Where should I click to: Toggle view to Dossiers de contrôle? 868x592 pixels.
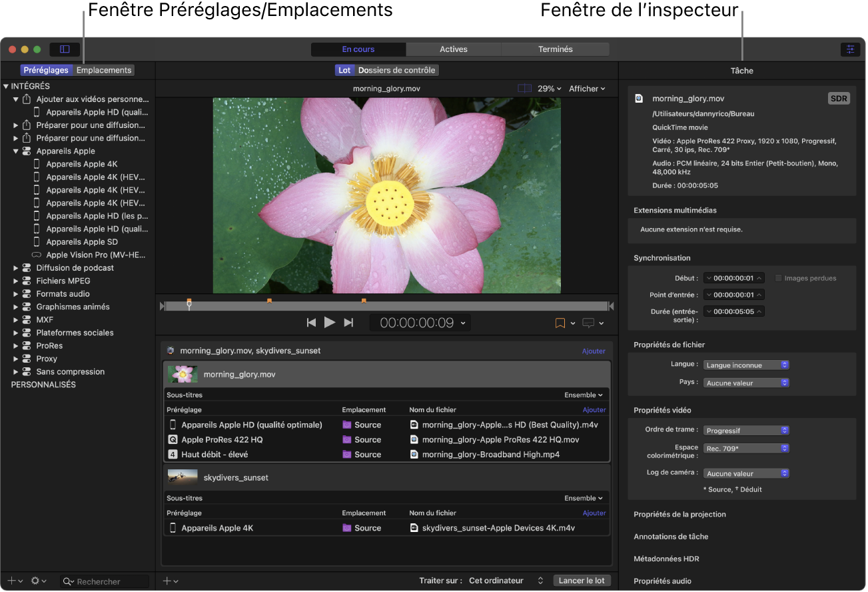(396, 70)
